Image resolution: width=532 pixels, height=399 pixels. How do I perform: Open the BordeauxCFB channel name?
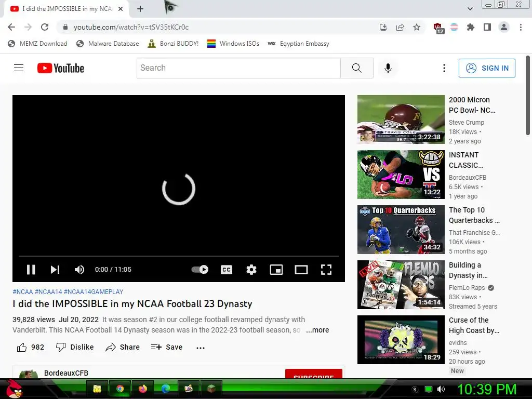(66, 373)
